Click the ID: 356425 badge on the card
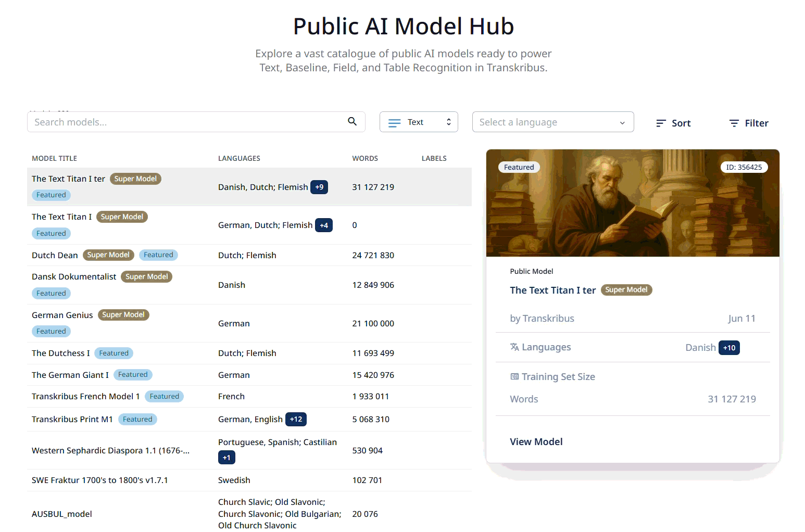Image resolution: width=805 pixels, height=532 pixels. [x=744, y=167]
